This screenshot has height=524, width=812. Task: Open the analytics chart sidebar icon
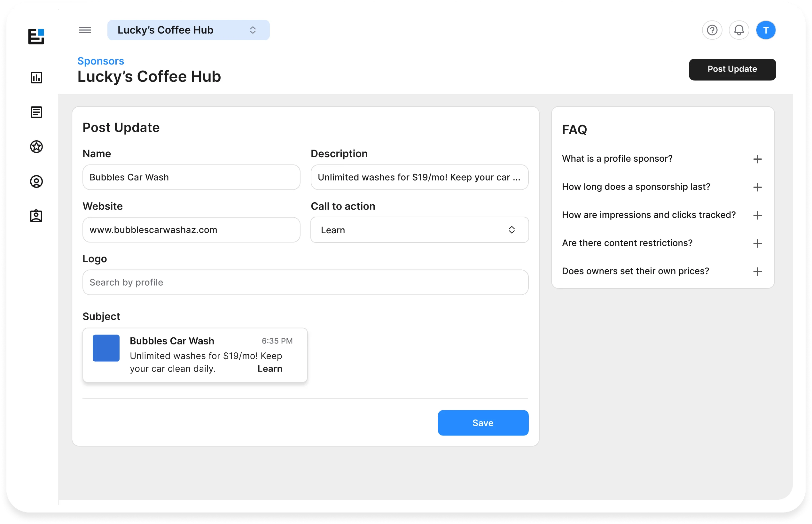36,78
